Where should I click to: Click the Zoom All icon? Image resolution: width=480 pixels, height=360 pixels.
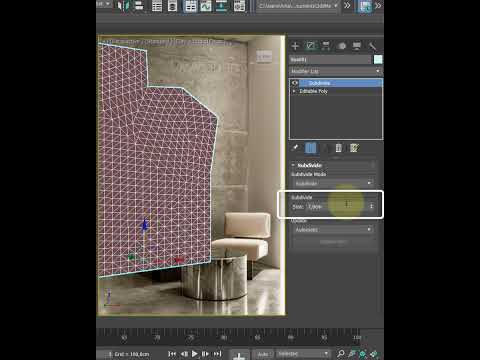(352, 353)
